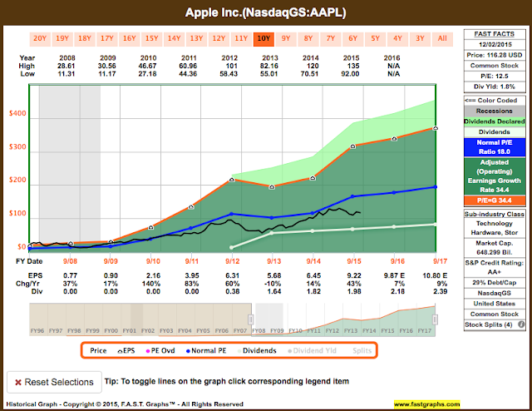Select the 19Y time range tab

click(x=62, y=39)
